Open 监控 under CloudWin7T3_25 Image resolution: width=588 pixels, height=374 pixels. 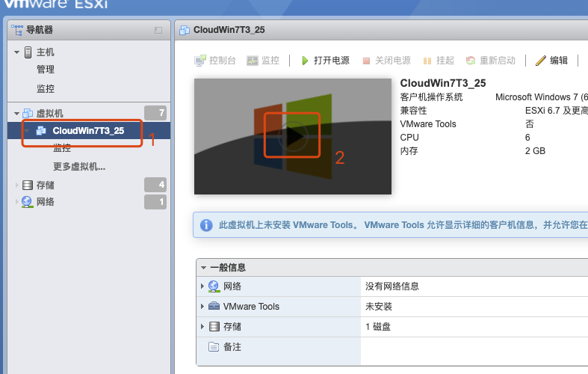point(62,148)
